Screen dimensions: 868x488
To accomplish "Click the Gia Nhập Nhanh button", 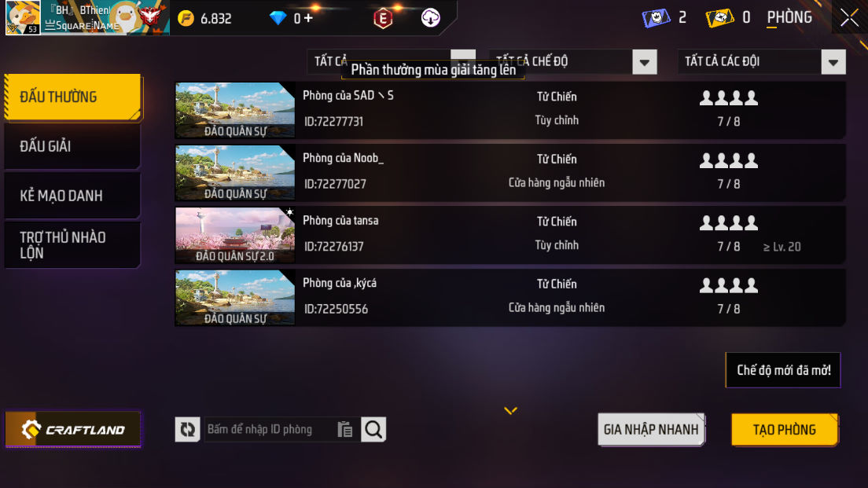I will 651,429.
